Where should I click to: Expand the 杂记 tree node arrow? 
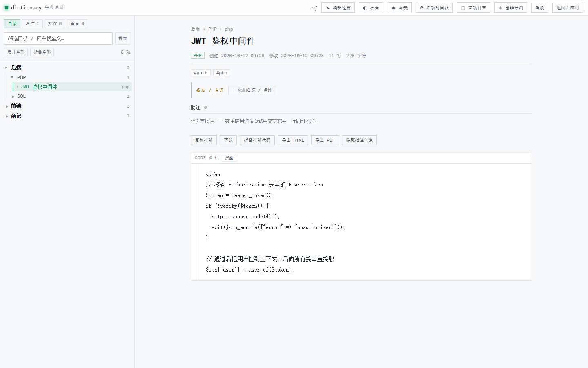coord(7,116)
